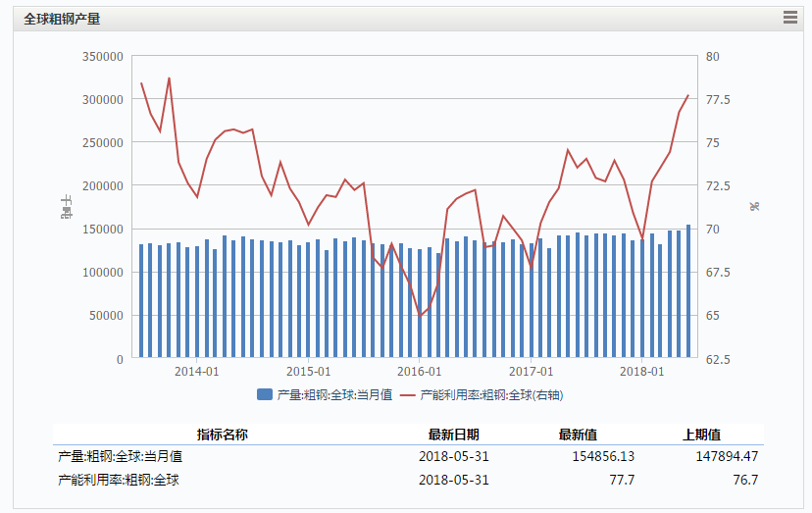This screenshot has height=513, width=812.
Task: Select the 产能利用率:粗钢:全球 table row name
Action: click(x=119, y=480)
